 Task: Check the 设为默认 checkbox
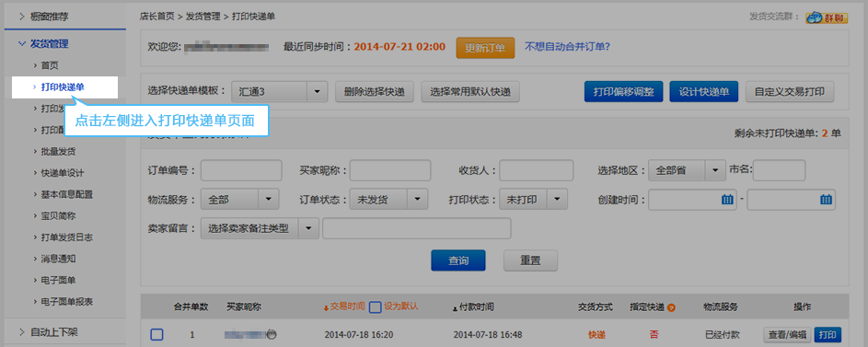click(x=376, y=307)
